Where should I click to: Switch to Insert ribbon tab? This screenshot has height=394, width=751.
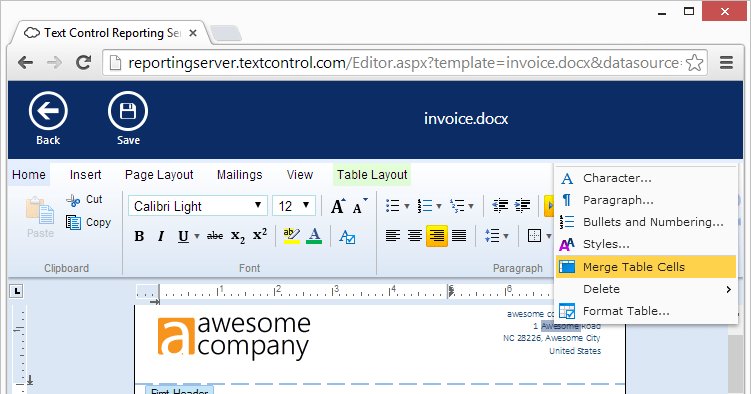tap(85, 175)
